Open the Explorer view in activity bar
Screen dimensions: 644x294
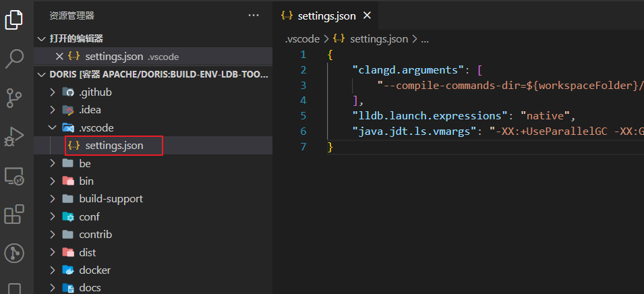[x=15, y=19]
